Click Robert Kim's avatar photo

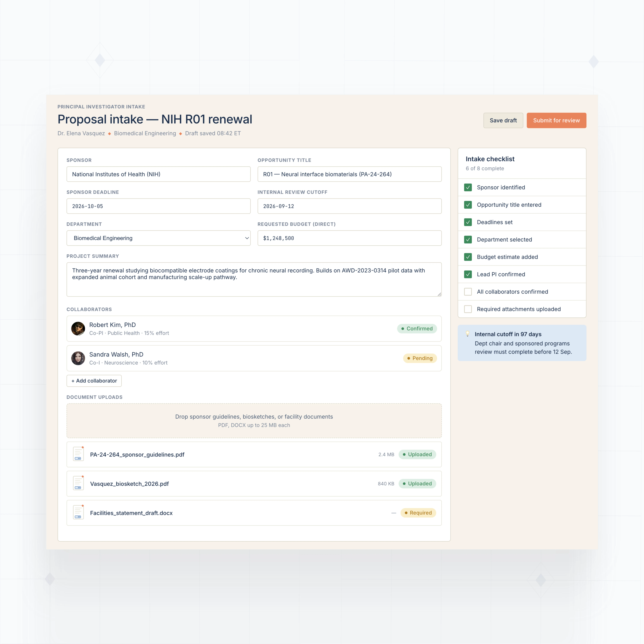(78, 329)
